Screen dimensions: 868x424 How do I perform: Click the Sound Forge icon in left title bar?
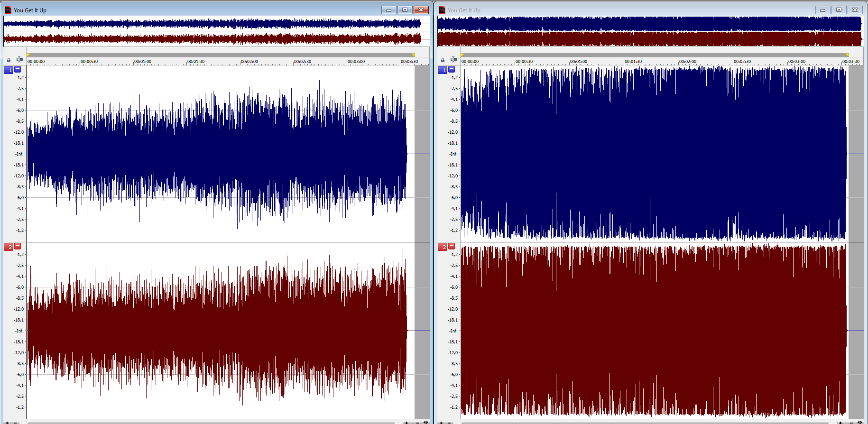pyautogui.click(x=8, y=10)
